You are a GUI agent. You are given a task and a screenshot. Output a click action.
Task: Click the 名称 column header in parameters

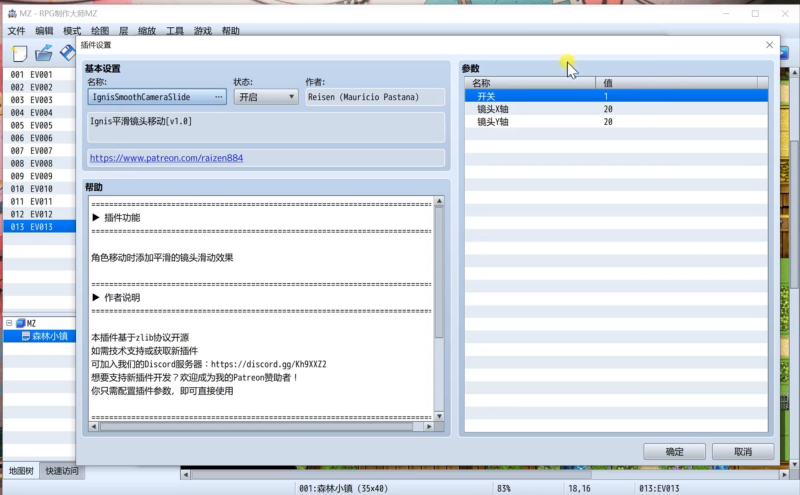(x=530, y=83)
